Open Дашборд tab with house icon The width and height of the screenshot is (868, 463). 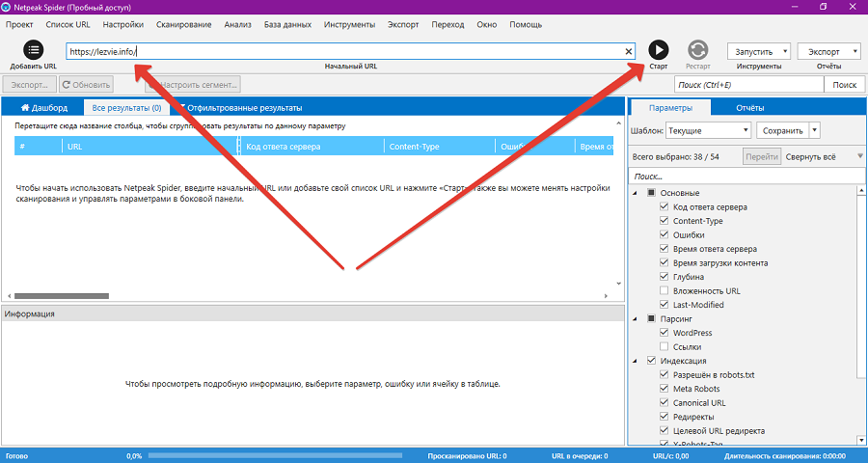43,108
